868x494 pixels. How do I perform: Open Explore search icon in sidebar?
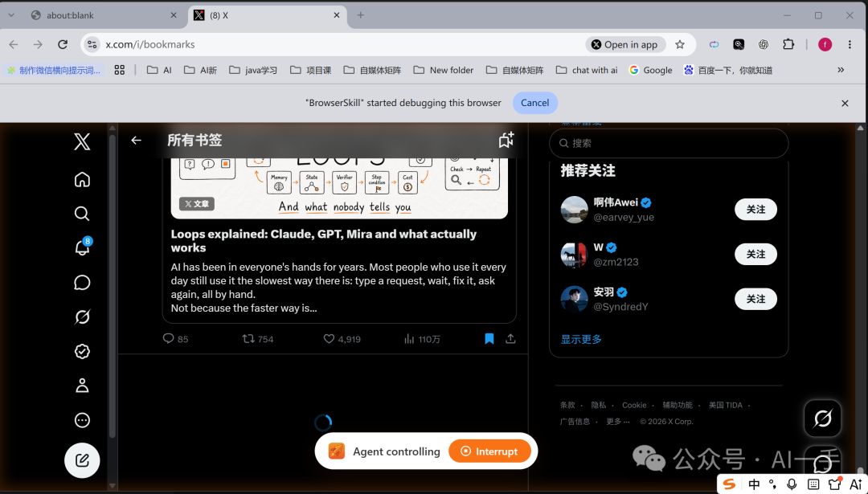point(82,214)
